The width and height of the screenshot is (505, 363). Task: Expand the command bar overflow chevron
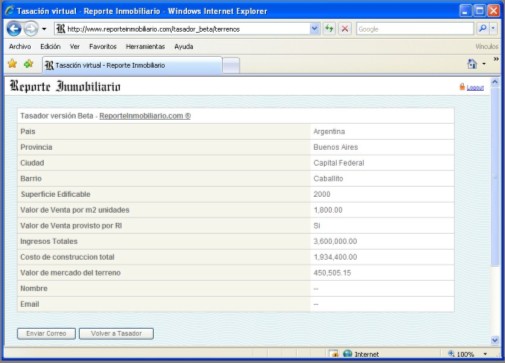(x=496, y=59)
